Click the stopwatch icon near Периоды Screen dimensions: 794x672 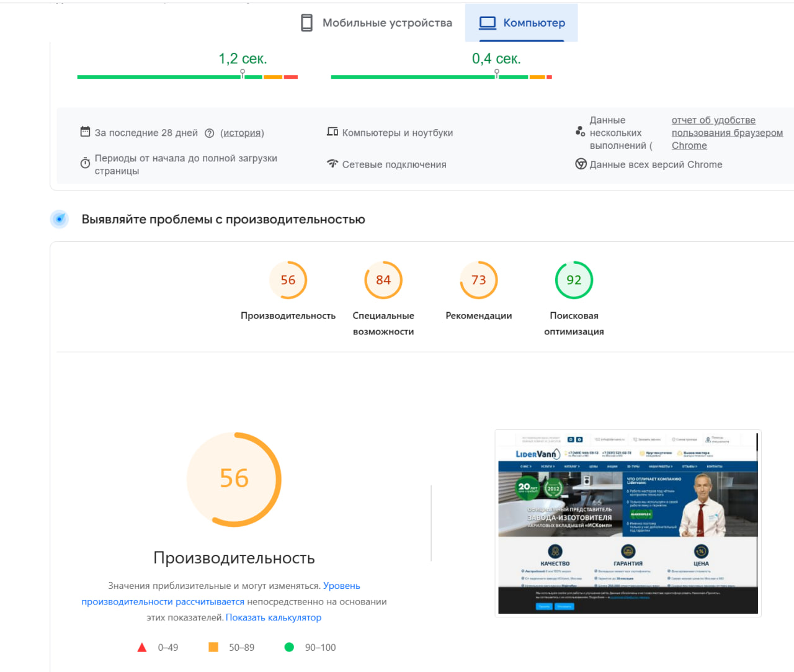click(x=85, y=163)
